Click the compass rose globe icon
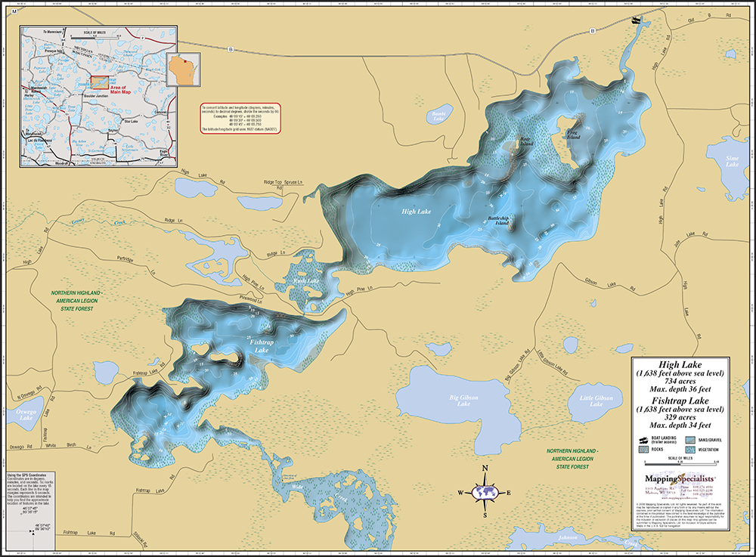756x557 pixels. pyautogui.click(x=484, y=492)
